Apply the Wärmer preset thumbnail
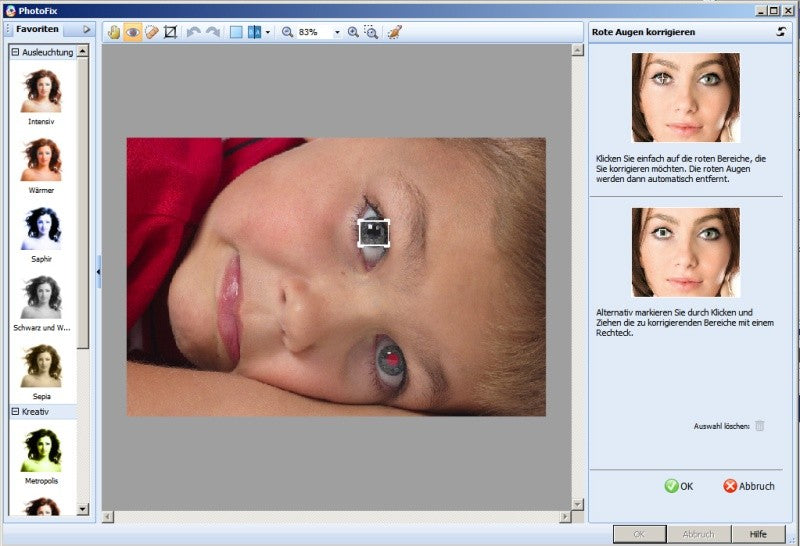Viewport: 800px width, 546px height. (41, 160)
